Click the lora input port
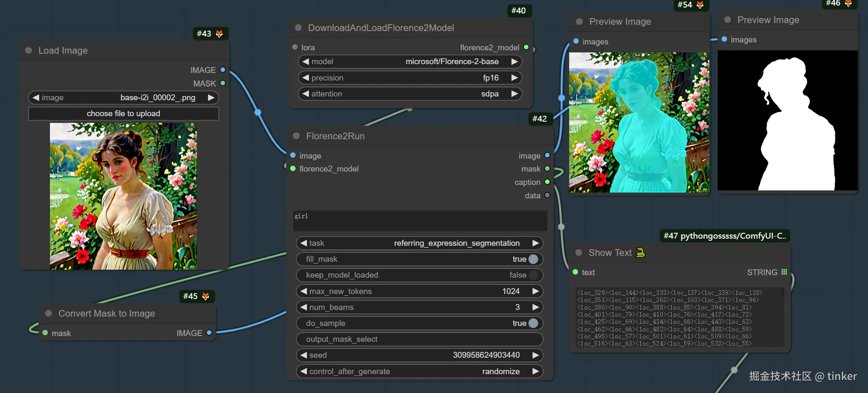 pos(295,47)
